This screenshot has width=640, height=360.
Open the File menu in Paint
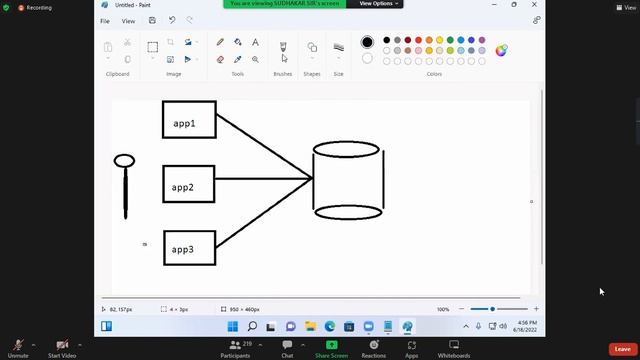(x=105, y=21)
